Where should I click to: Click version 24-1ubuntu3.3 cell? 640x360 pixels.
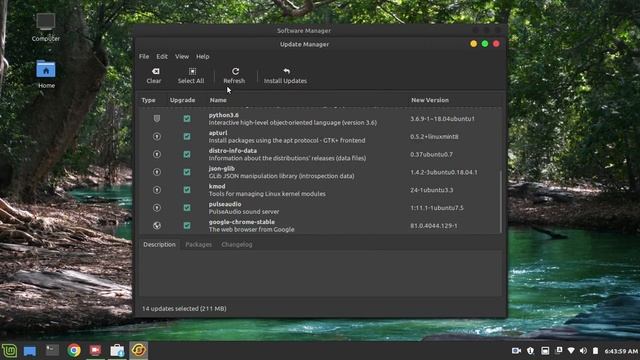click(x=431, y=190)
